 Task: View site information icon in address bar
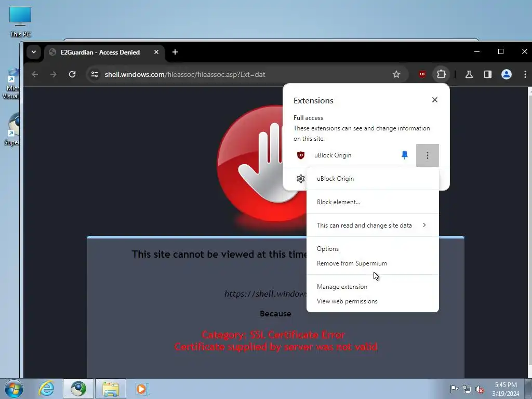click(x=95, y=74)
